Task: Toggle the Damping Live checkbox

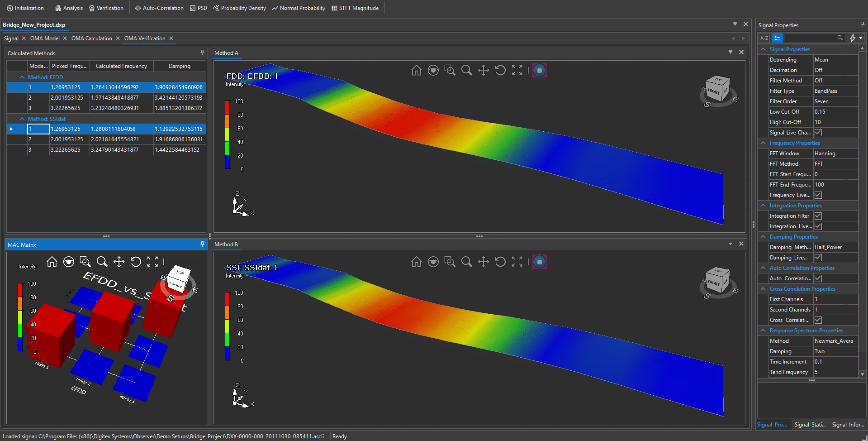Action: click(818, 258)
